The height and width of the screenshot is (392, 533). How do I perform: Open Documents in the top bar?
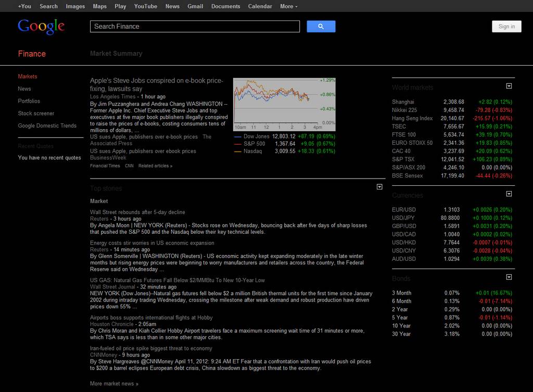pyautogui.click(x=226, y=6)
